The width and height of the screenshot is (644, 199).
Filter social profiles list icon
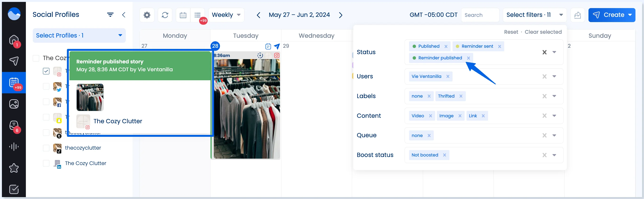pos(110,15)
